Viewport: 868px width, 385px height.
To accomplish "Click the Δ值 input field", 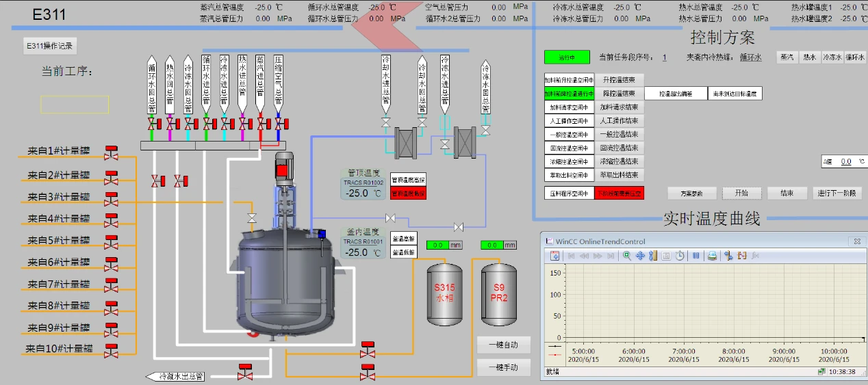I will click(846, 162).
